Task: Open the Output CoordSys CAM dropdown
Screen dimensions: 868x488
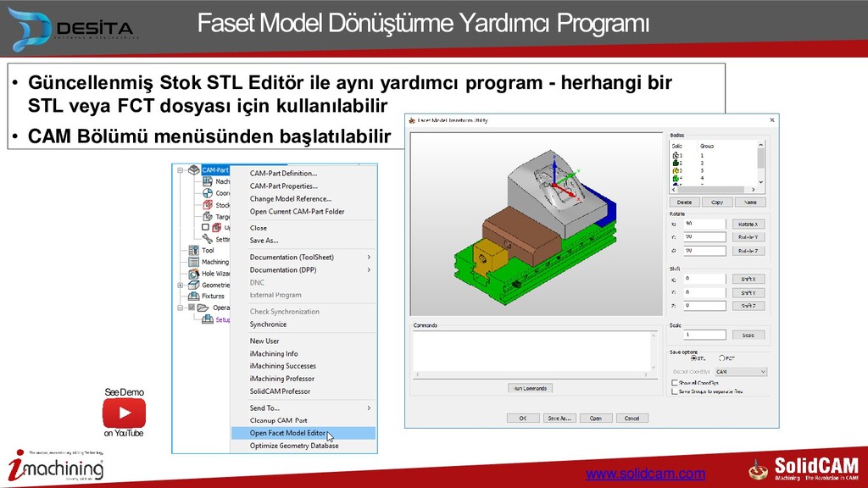Action: click(x=741, y=372)
